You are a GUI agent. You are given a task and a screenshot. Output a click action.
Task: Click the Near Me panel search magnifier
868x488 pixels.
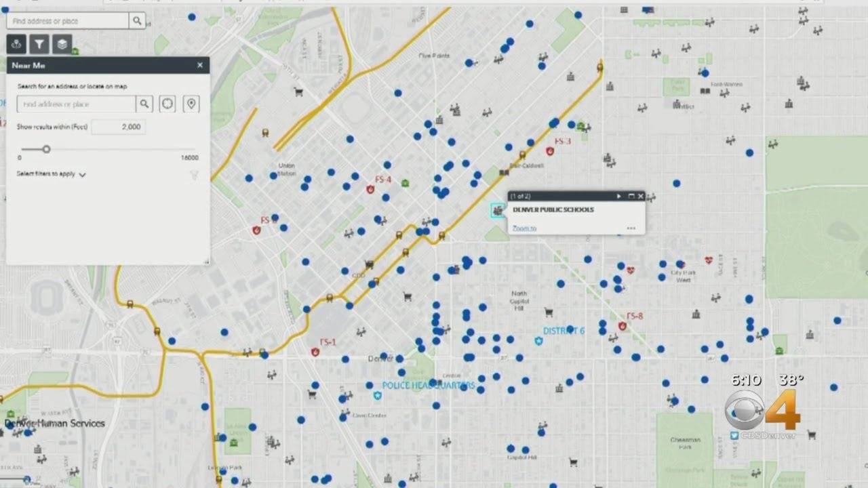coord(144,104)
